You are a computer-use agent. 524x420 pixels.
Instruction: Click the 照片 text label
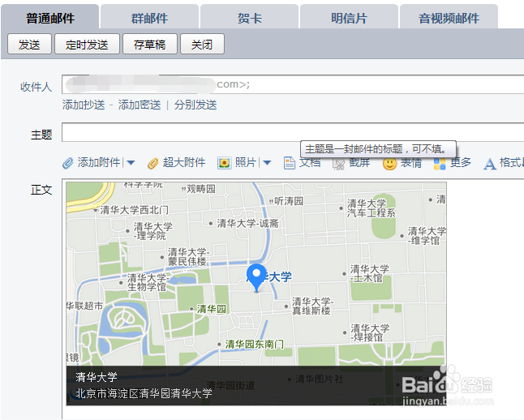coord(246,162)
